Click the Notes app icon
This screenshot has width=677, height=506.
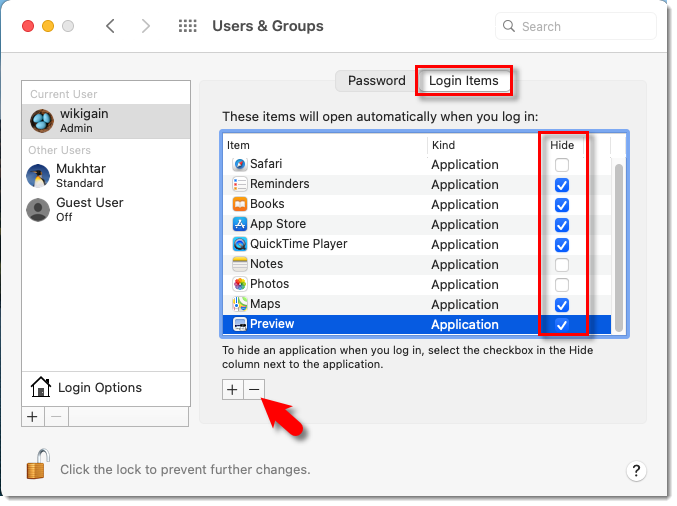(x=240, y=264)
